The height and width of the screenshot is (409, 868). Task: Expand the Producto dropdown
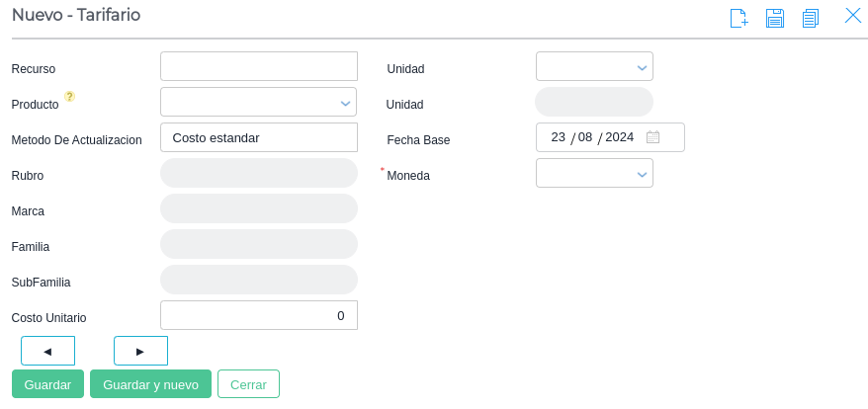coord(346,102)
